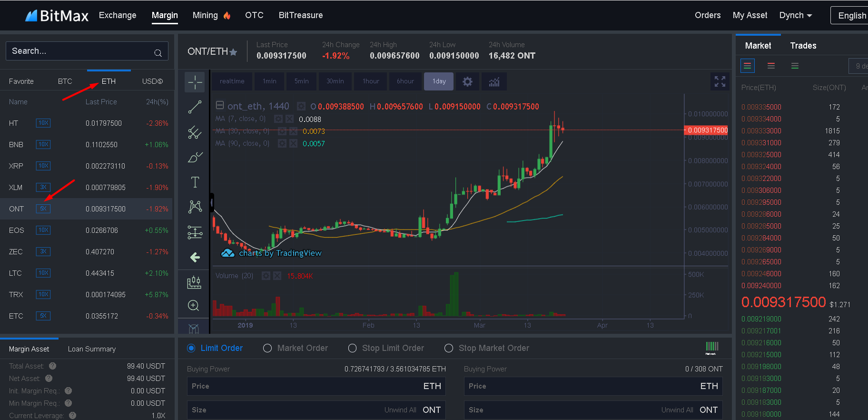
Task: Open the OTC menu
Action: coord(254,15)
